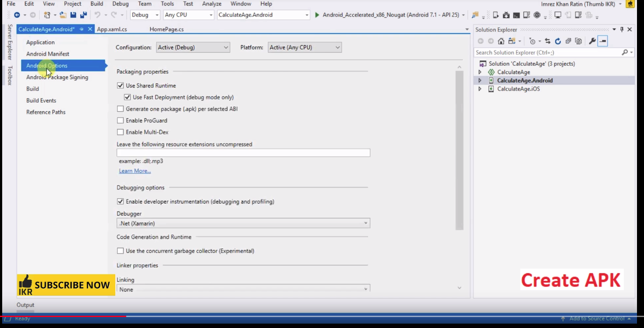644x328 pixels.
Task: Click the Navigate Backward arrow in the toolbar
Action: coord(17,15)
